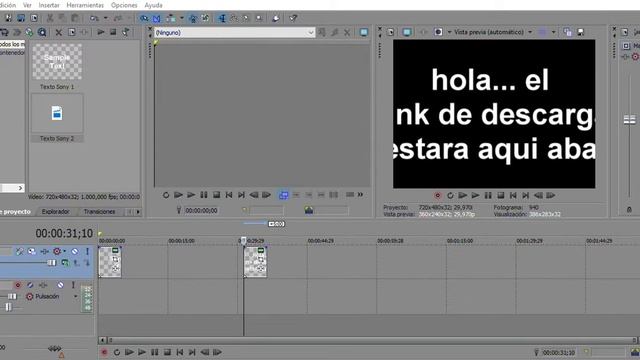Click the Project Video Properties icon in preview
Screen dimensions: 640x360
coord(391,32)
